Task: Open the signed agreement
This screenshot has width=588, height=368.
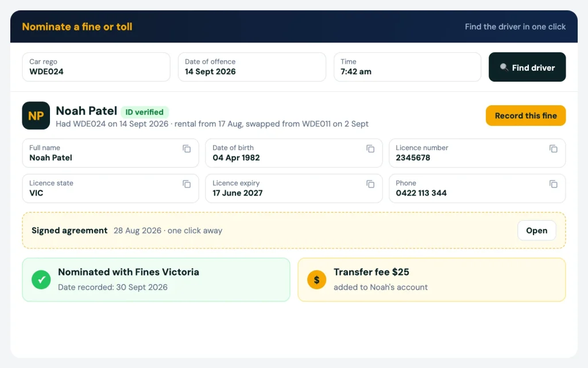Action: click(x=537, y=231)
